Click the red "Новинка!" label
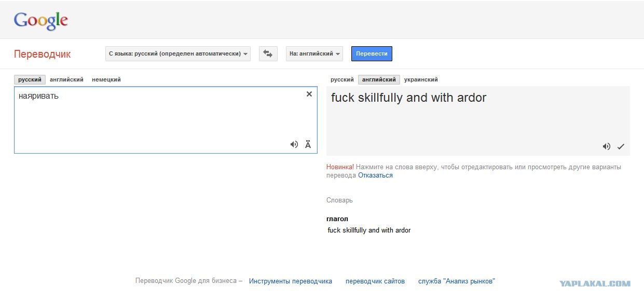The image size is (644, 299). (x=340, y=167)
